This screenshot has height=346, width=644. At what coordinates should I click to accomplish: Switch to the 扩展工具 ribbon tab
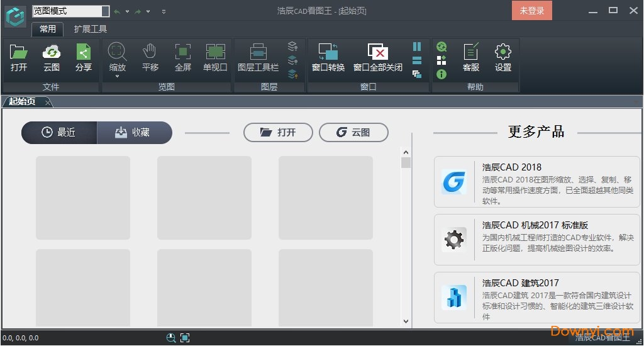pos(91,29)
